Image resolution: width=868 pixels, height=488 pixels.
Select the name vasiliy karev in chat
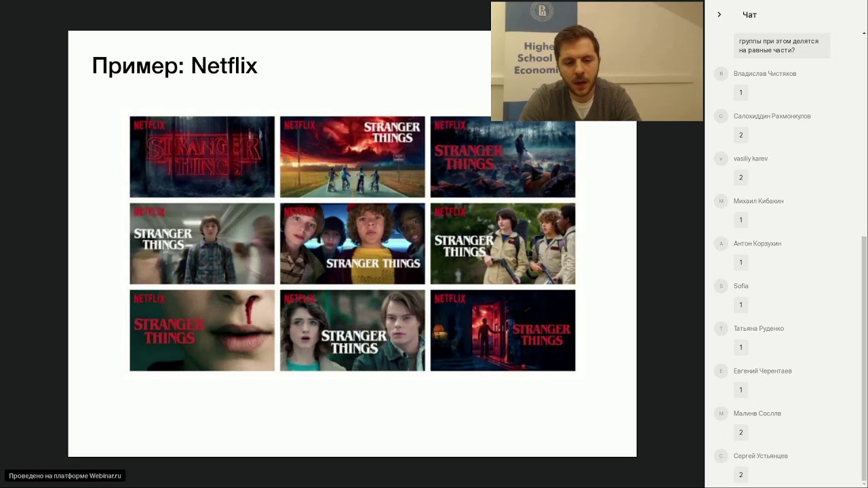[751, 159]
